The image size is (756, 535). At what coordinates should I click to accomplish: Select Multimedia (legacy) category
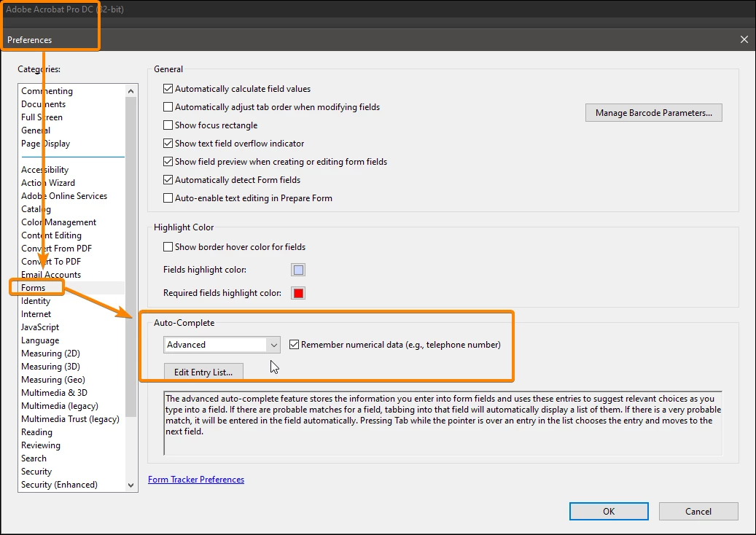(60, 406)
